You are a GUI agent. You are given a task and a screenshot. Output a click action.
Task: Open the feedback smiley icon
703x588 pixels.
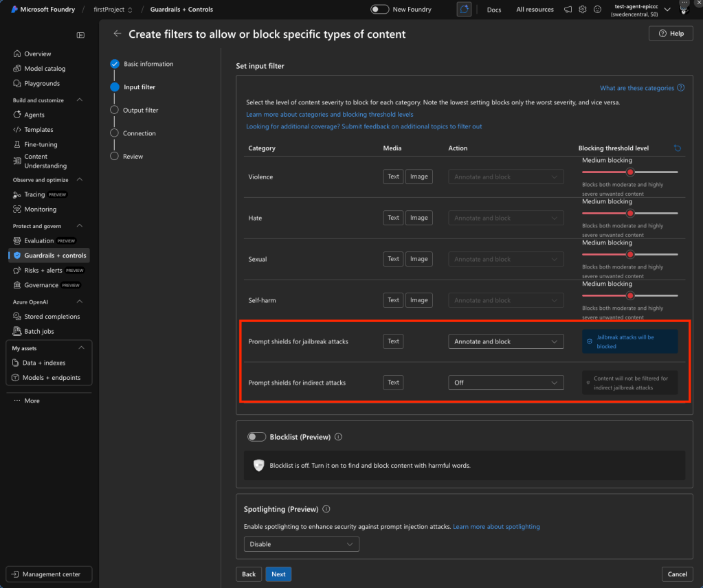[597, 10]
